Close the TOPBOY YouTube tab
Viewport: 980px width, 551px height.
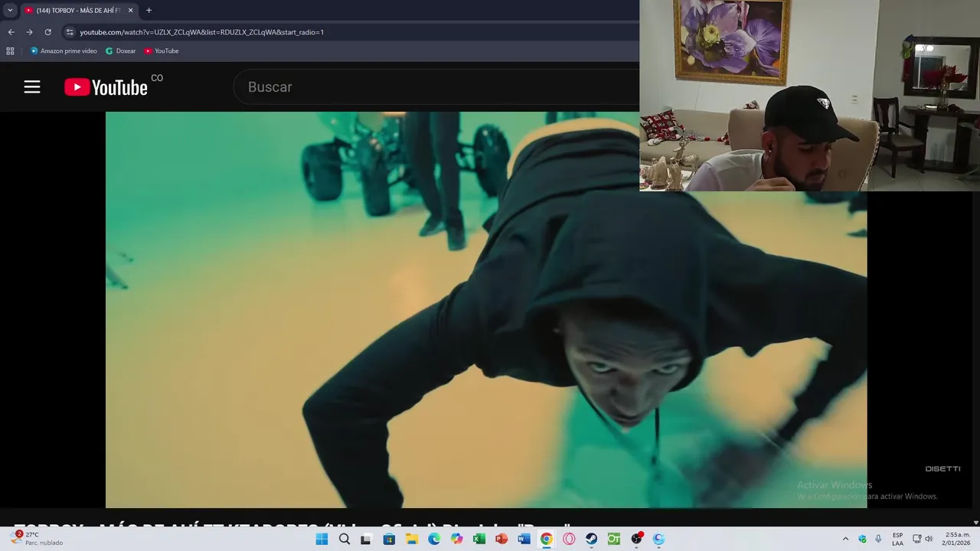click(x=130, y=10)
